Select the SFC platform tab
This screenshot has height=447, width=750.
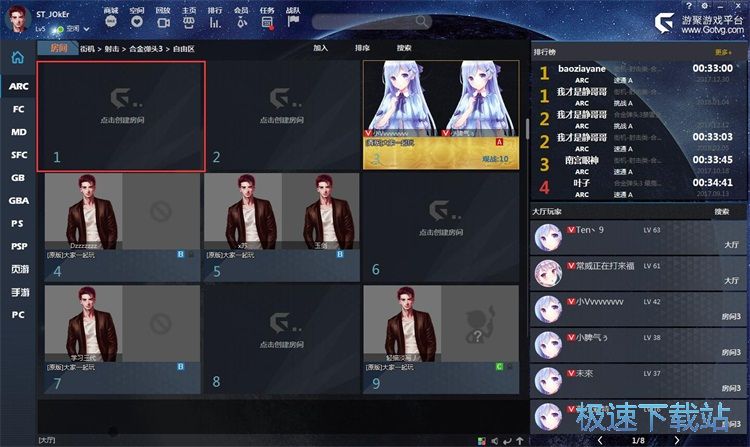click(x=18, y=155)
